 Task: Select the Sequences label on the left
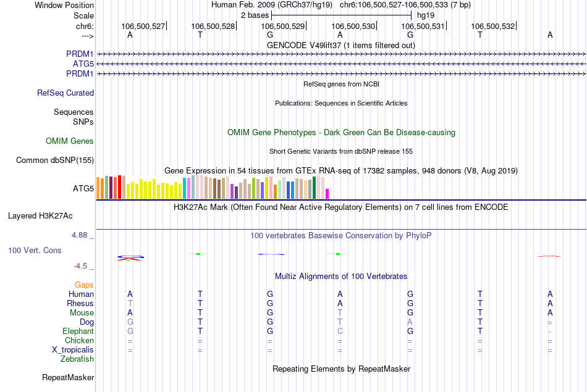[74, 112]
